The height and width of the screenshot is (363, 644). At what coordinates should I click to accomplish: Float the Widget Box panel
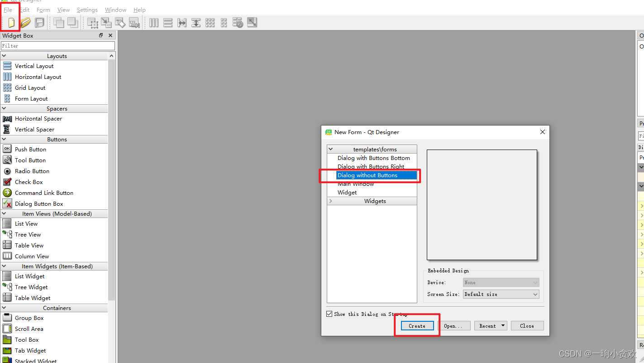click(101, 35)
